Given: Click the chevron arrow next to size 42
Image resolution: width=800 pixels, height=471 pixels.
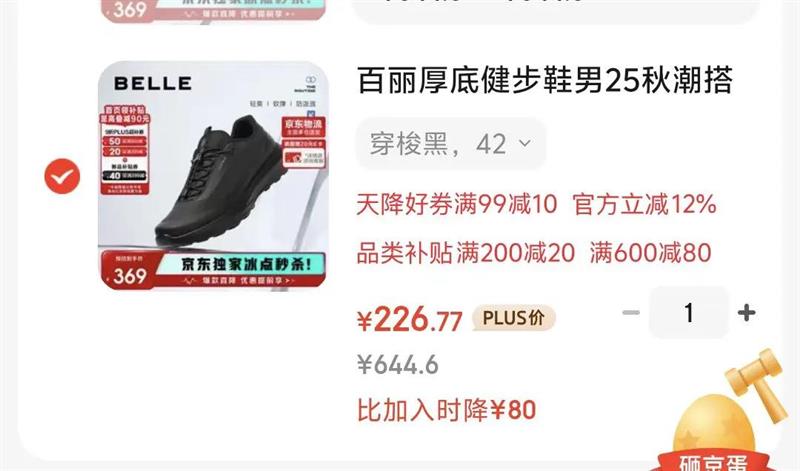Looking at the screenshot, I should click(x=524, y=143).
